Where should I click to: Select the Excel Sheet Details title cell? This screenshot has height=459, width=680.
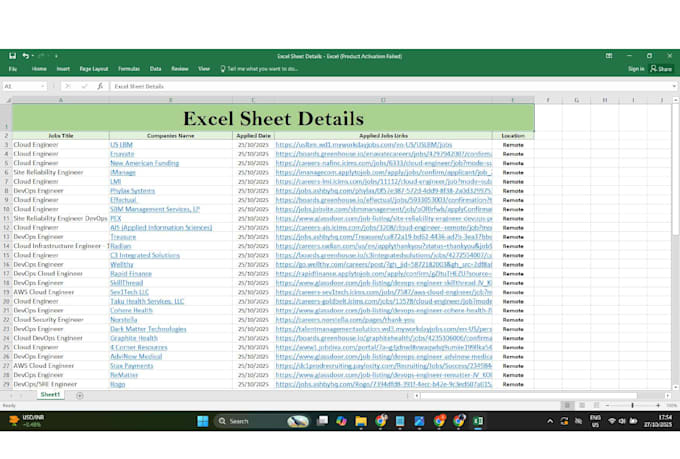273,118
